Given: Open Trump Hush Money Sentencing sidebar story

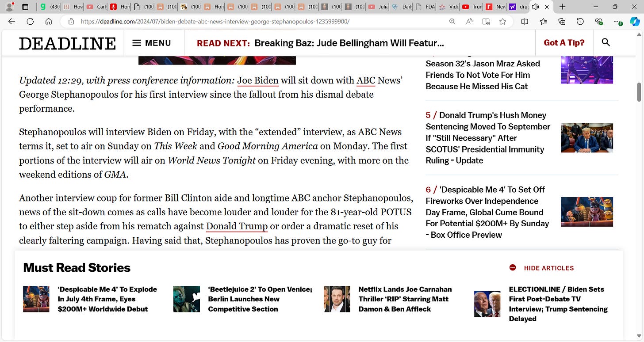Looking at the screenshot, I should [x=488, y=138].
